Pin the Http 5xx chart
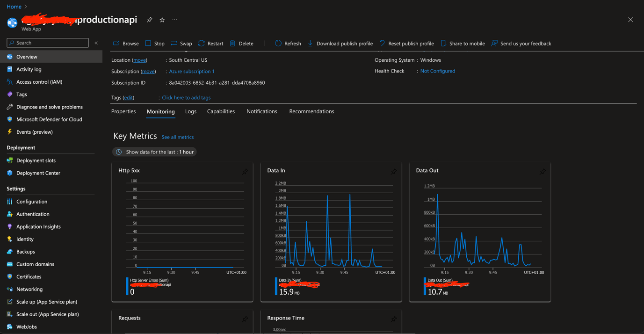 [x=245, y=172]
